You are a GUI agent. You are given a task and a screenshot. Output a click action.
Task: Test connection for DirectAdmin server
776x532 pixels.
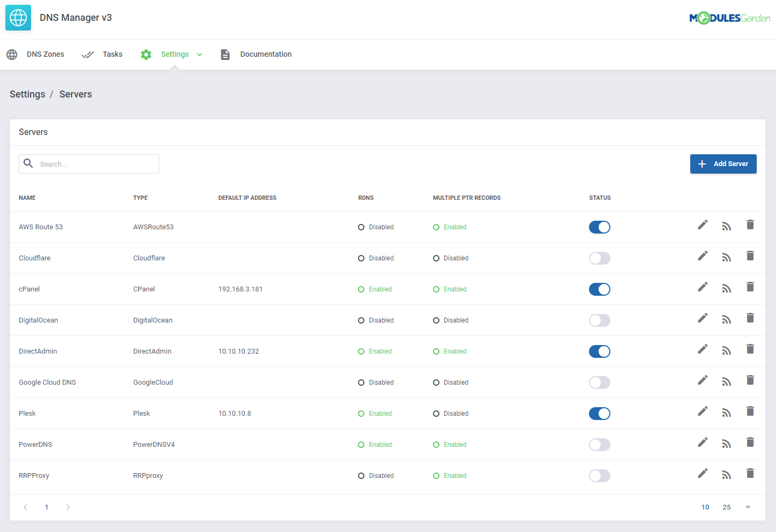click(726, 351)
